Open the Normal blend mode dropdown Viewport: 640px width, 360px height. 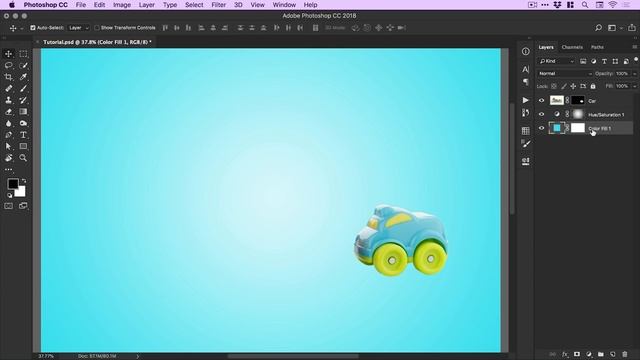point(565,73)
